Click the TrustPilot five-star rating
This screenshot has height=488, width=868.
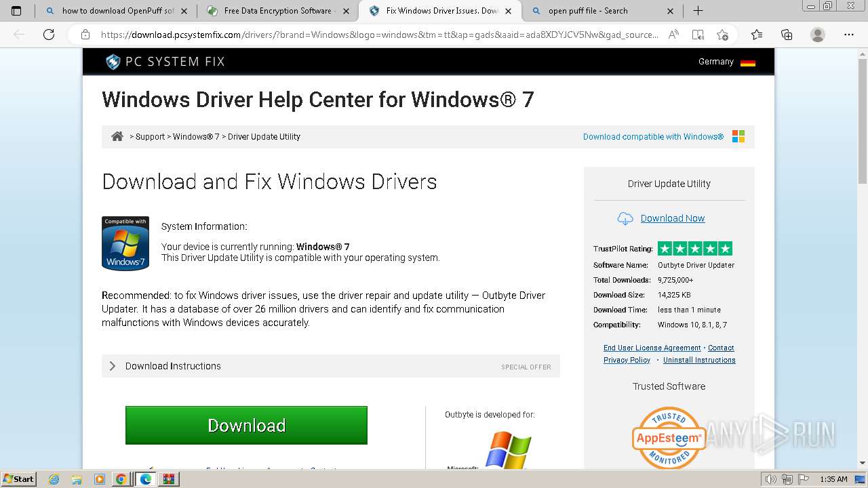coord(695,249)
